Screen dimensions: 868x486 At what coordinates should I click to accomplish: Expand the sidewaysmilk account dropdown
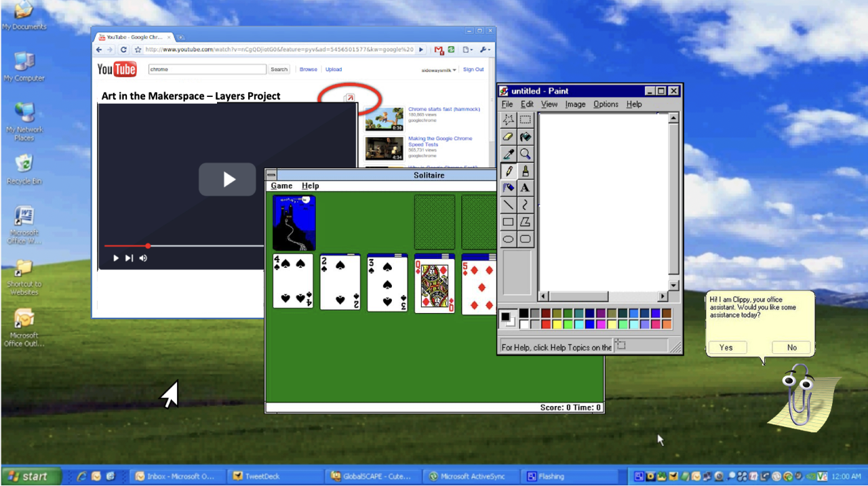[x=439, y=70]
